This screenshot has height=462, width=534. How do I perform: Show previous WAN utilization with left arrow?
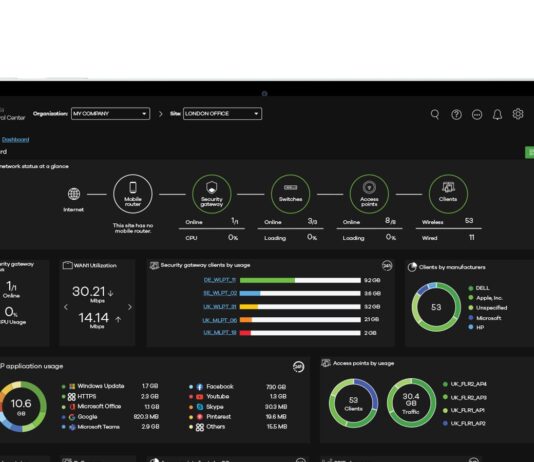tap(66, 307)
